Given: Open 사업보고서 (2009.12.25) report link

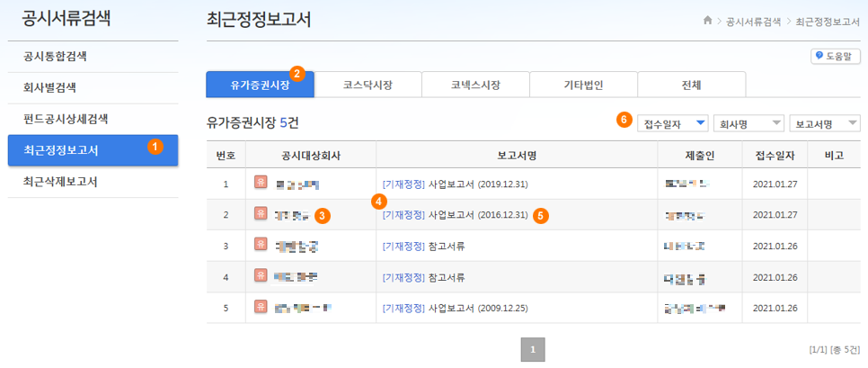Looking at the screenshot, I should pos(455,308).
